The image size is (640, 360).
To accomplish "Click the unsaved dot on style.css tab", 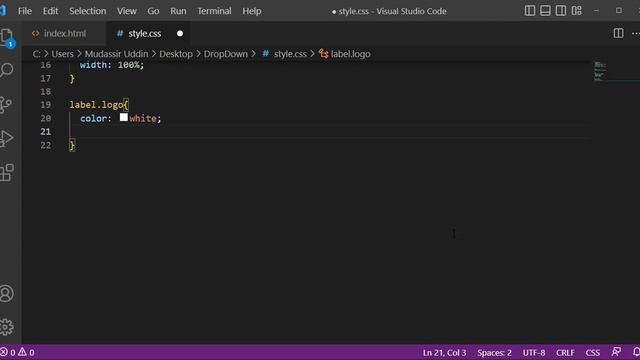I will click(x=180, y=33).
